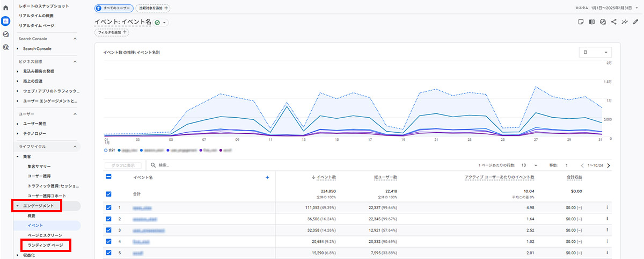Open the 日 granularity dropdown
644x259 pixels.
pyautogui.click(x=596, y=52)
